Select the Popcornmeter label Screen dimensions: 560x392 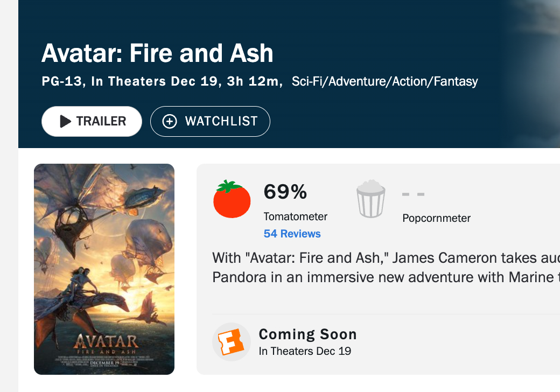(436, 218)
